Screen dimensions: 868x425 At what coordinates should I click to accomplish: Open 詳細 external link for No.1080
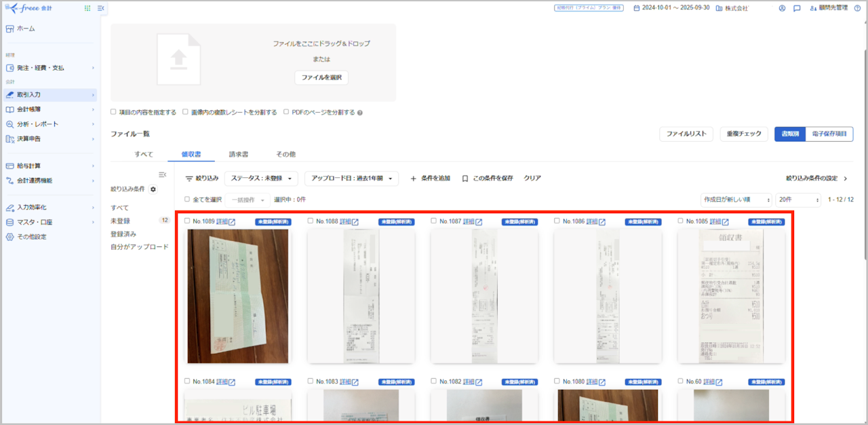(x=596, y=382)
